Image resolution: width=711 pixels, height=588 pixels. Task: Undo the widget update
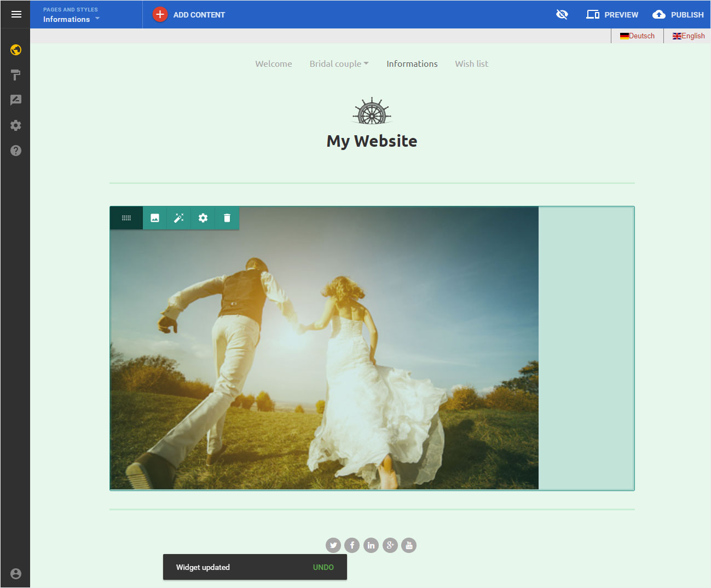323,567
